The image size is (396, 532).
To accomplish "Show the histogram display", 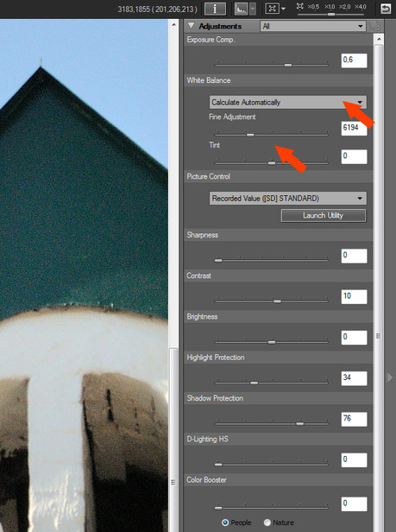I will (241, 9).
